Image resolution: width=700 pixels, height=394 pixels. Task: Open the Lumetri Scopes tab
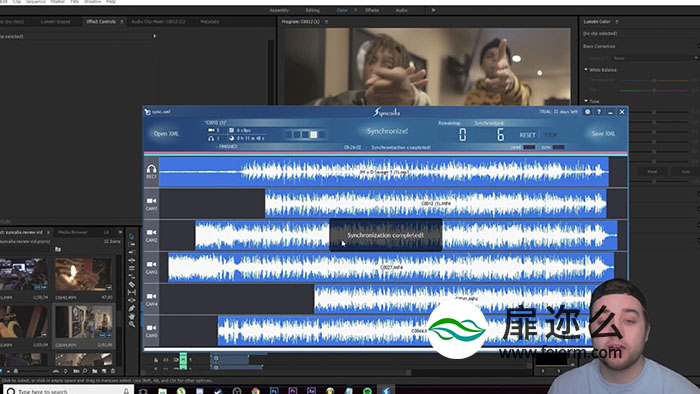click(x=55, y=21)
